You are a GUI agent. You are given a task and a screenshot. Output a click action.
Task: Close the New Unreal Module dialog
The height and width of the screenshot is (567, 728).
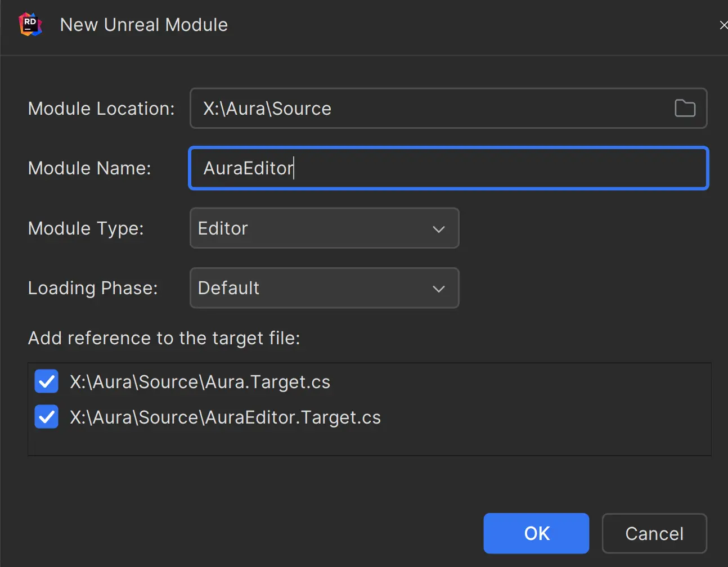(723, 25)
